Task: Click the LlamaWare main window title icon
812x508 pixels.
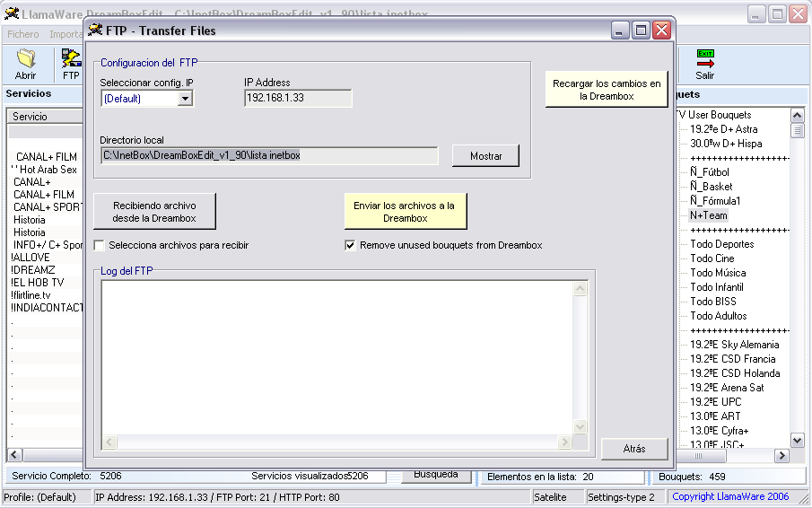Action: [x=12, y=13]
